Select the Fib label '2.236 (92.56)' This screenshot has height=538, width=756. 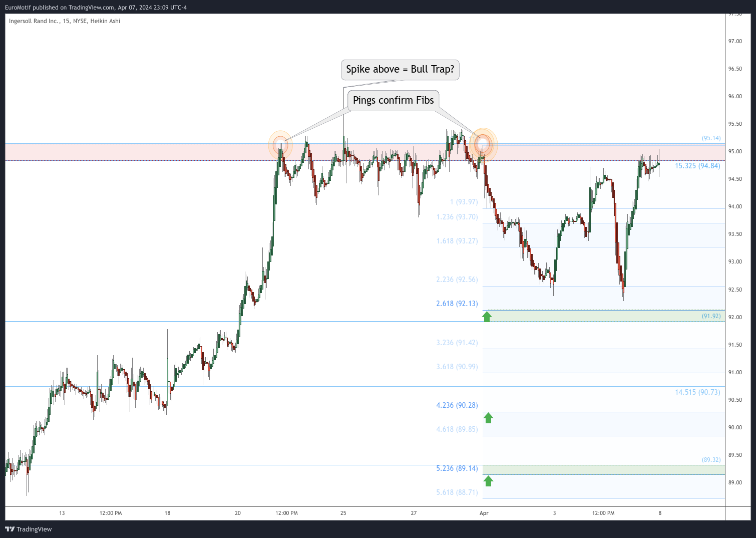[x=457, y=280]
